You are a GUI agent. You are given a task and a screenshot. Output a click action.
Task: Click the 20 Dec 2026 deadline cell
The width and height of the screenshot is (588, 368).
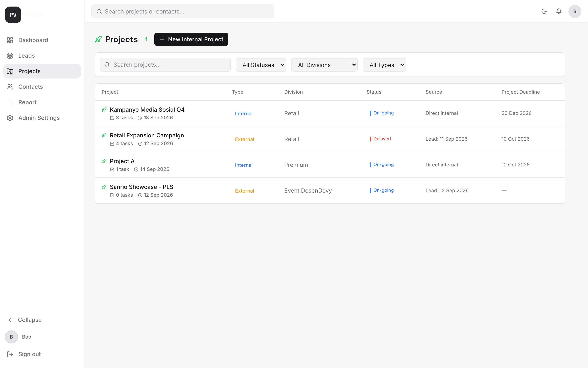(x=516, y=113)
